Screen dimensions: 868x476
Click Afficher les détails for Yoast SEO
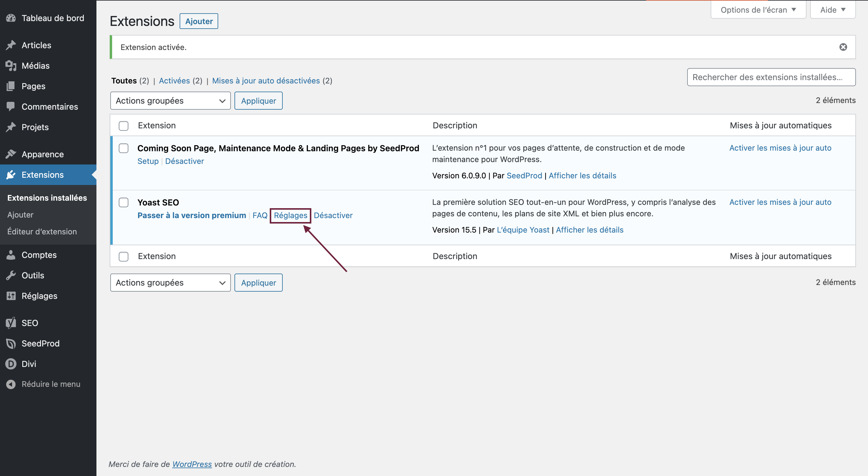(590, 230)
